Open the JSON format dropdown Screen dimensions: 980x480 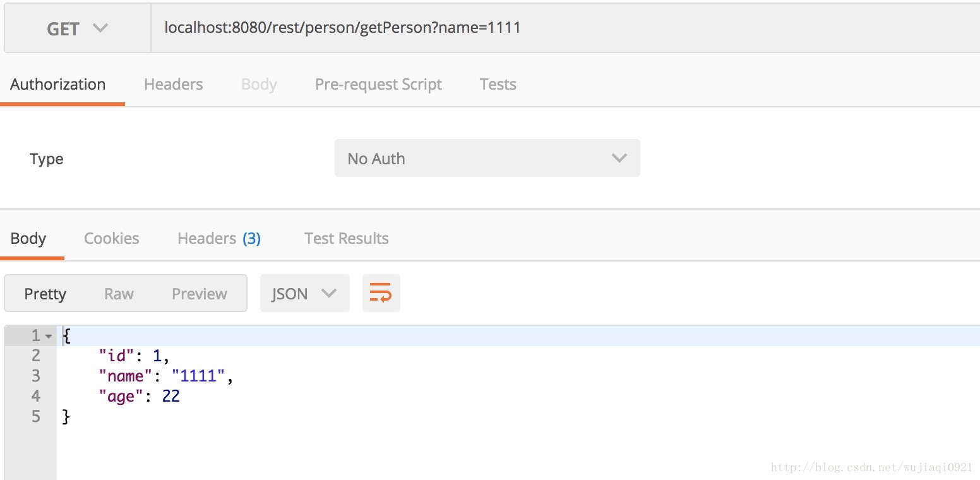tap(304, 294)
